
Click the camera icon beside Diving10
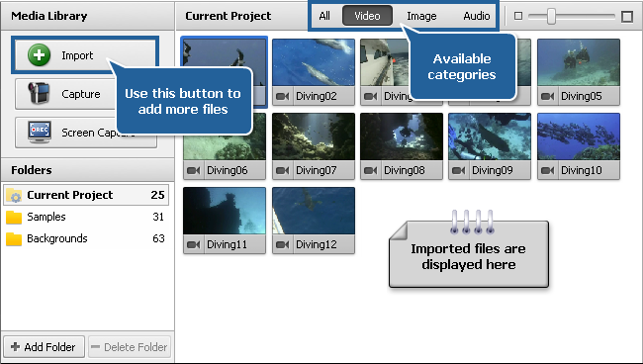tap(547, 170)
